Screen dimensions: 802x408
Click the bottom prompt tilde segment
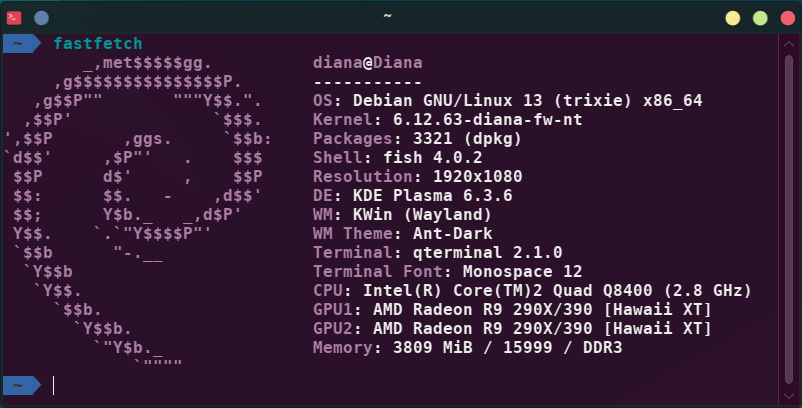(x=21, y=386)
